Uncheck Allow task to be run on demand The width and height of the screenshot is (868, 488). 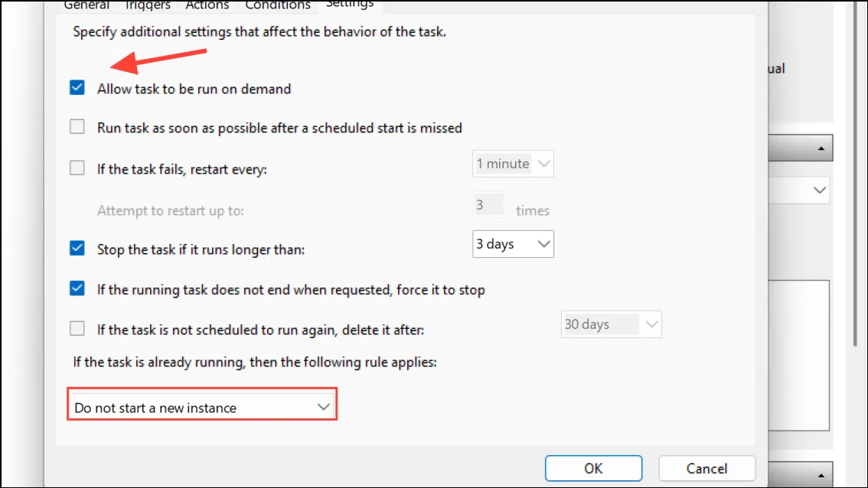pyautogui.click(x=77, y=88)
